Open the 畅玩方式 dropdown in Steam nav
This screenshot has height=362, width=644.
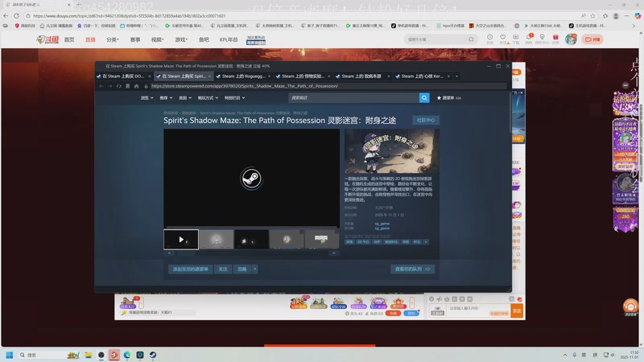click(208, 97)
